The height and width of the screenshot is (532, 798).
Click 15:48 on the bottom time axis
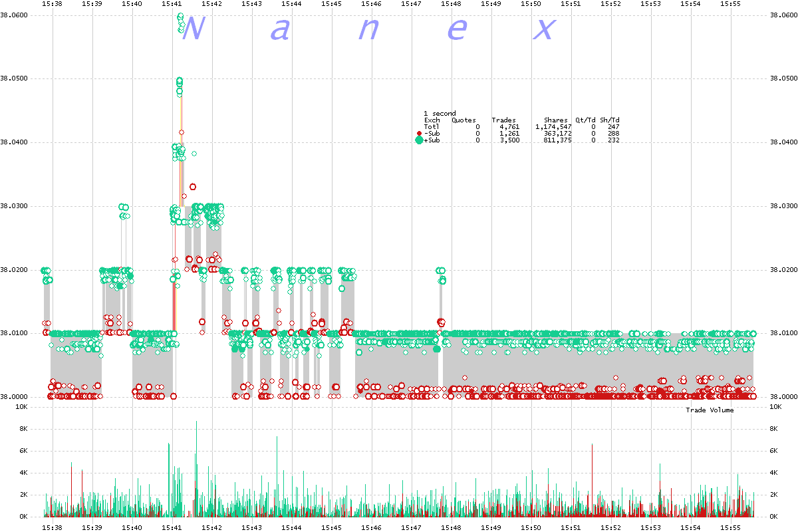click(451, 527)
